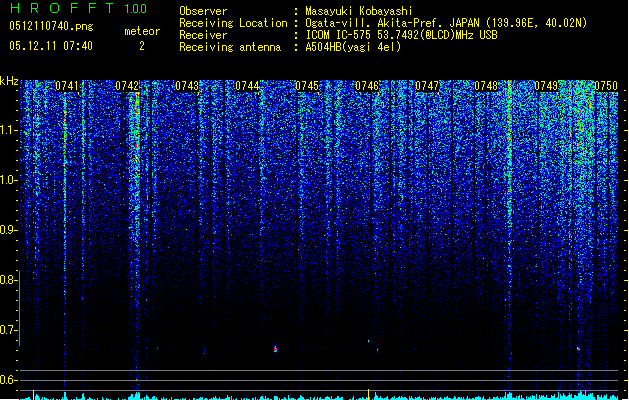This screenshot has width=629, height=400.
Task: Click the 0748 time marker
Action: (x=486, y=86)
